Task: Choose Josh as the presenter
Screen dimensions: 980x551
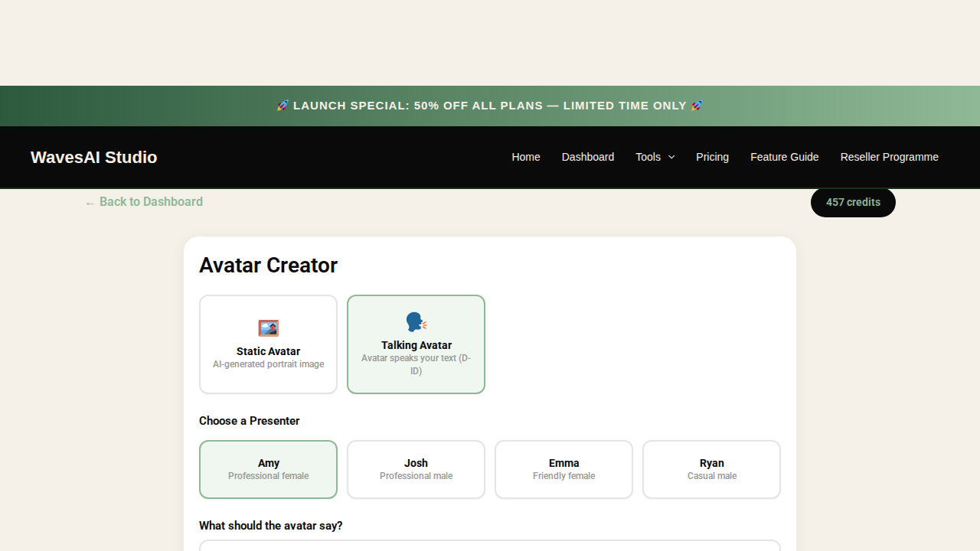Action: pyautogui.click(x=416, y=469)
